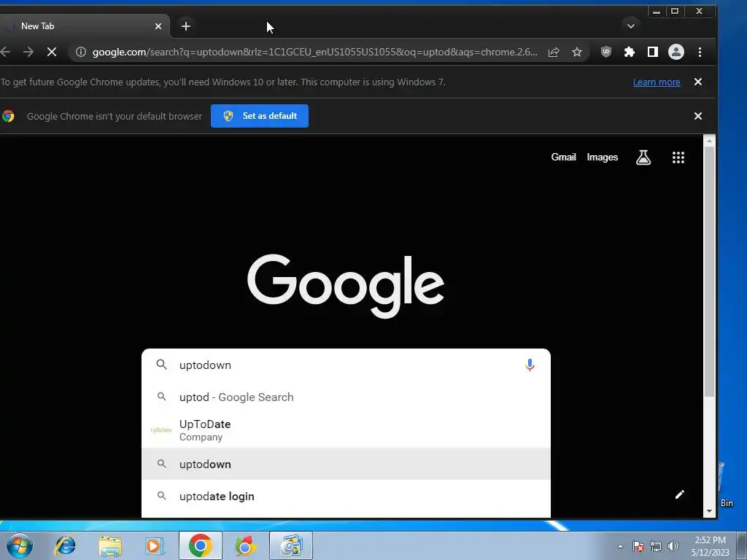Open Windows Explorer from the taskbar
Viewport: 747px width, 560px height.
click(x=110, y=545)
